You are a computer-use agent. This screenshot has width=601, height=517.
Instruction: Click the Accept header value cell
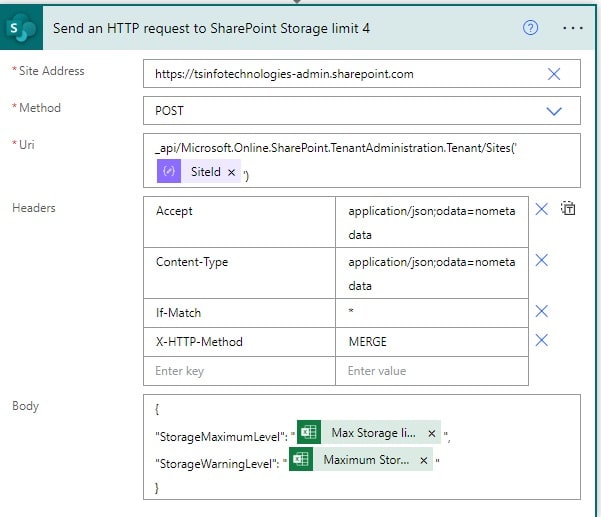pyautogui.click(x=432, y=222)
